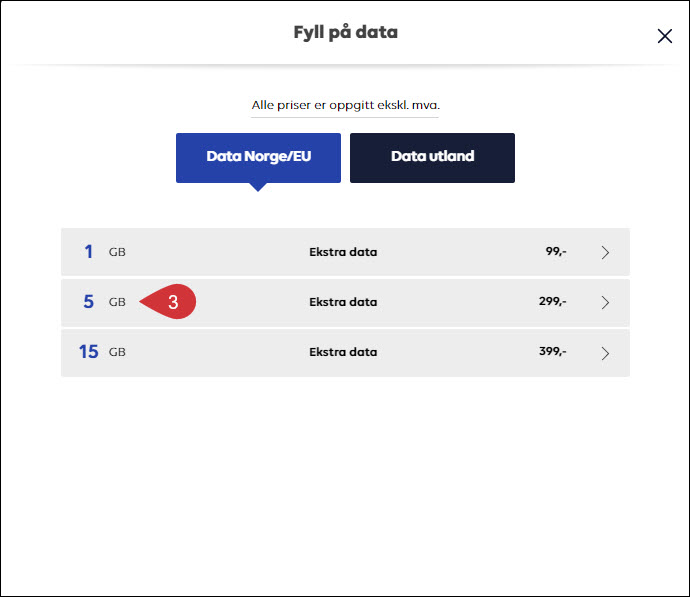Open chevron arrow on 5 GB row
The width and height of the screenshot is (690, 597).
point(605,302)
